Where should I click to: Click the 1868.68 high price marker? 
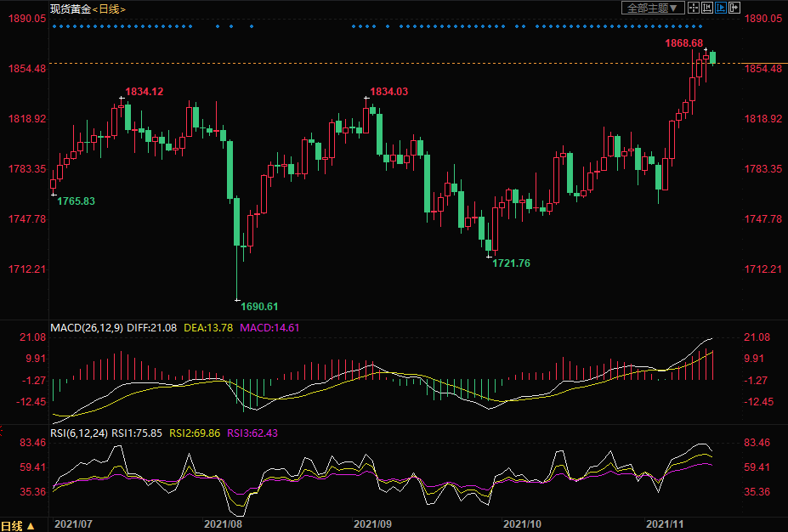coord(683,42)
